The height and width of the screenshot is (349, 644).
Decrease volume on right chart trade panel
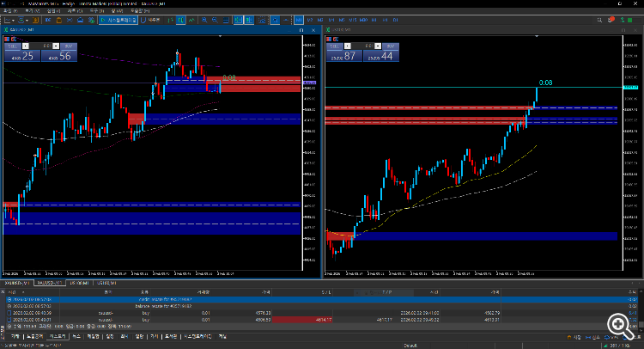pos(348,46)
